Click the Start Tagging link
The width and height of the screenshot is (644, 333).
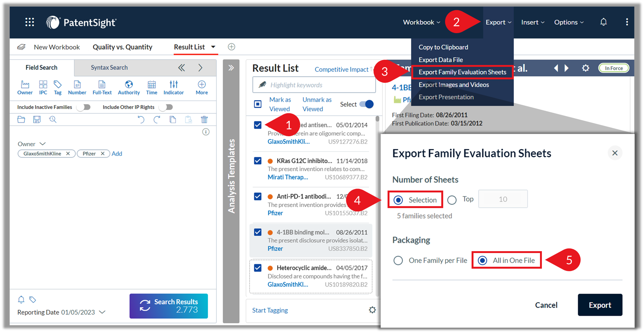click(270, 310)
